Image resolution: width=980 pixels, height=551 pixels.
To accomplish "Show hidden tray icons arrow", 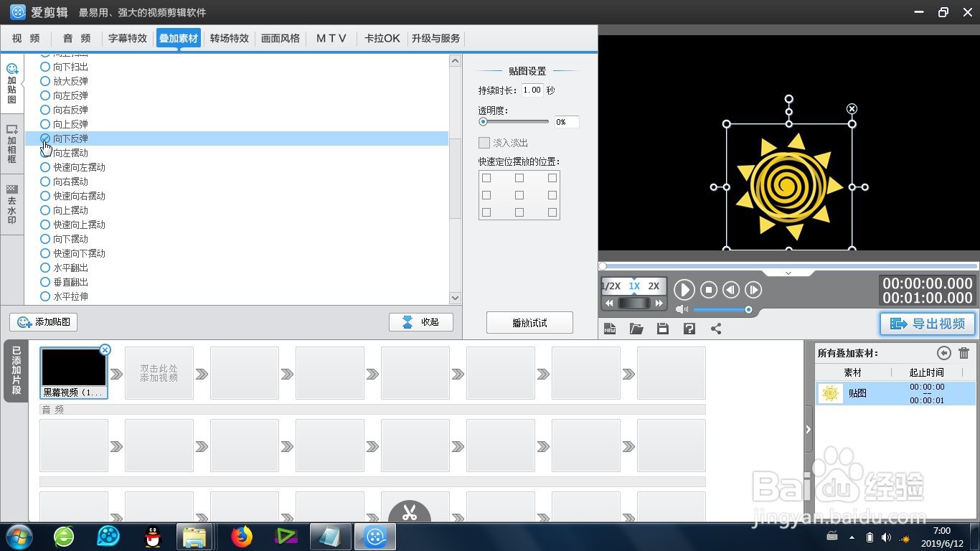I will (852, 537).
